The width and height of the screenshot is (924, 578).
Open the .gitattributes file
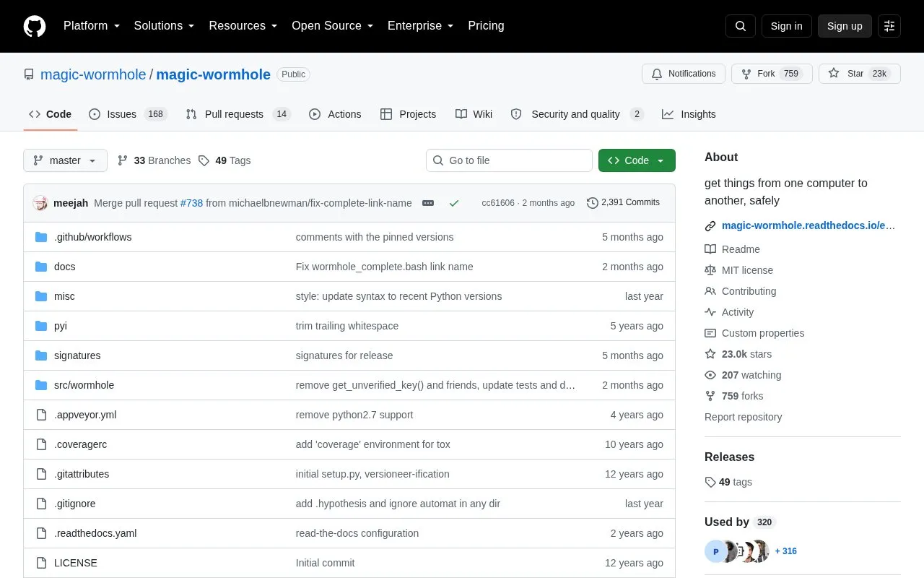click(x=82, y=474)
